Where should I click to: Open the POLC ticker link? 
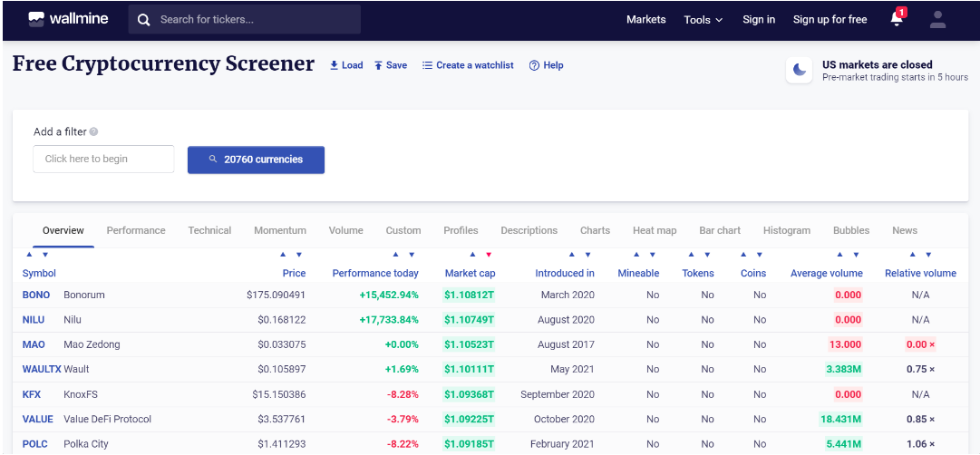pyautogui.click(x=35, y=444)
